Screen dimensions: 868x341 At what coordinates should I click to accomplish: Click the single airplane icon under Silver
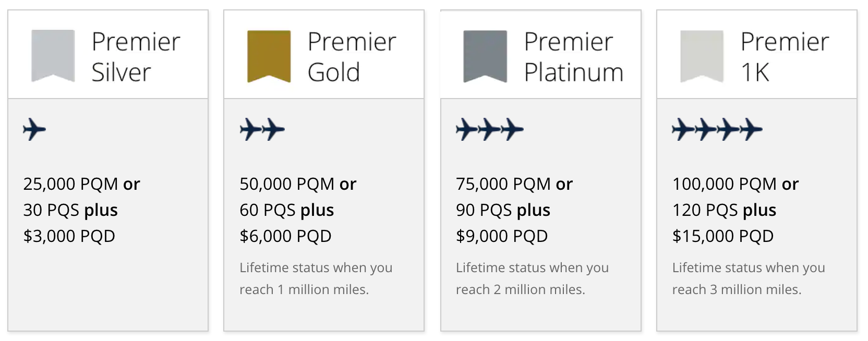pos(34,129)
